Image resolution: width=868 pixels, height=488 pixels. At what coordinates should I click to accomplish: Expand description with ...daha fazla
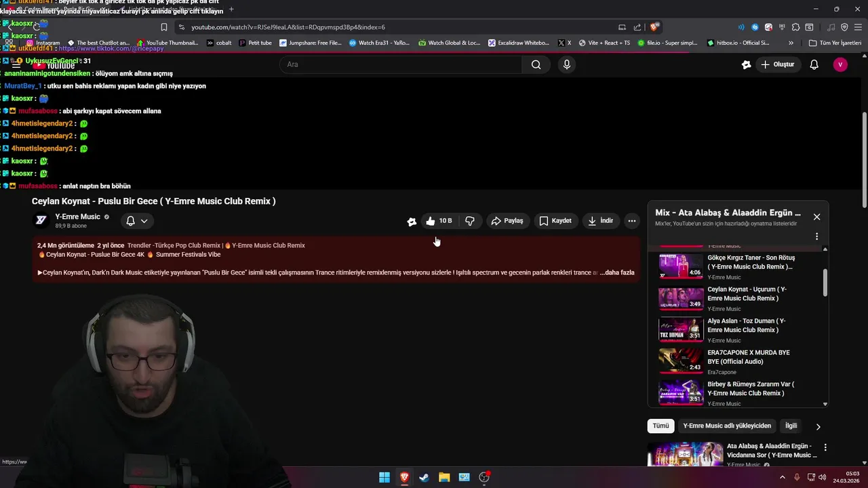coord(617,272)
